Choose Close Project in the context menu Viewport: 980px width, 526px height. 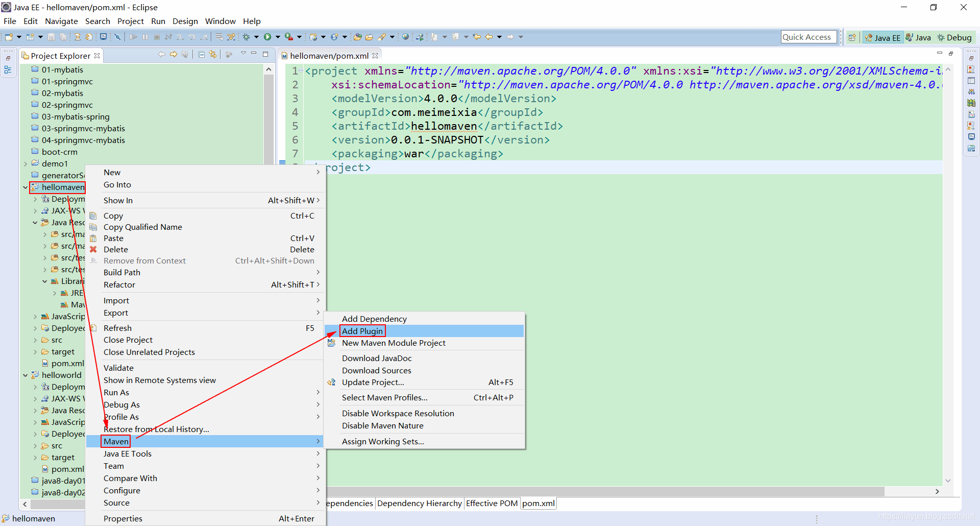pyautogui.click(x=205, y=340)
